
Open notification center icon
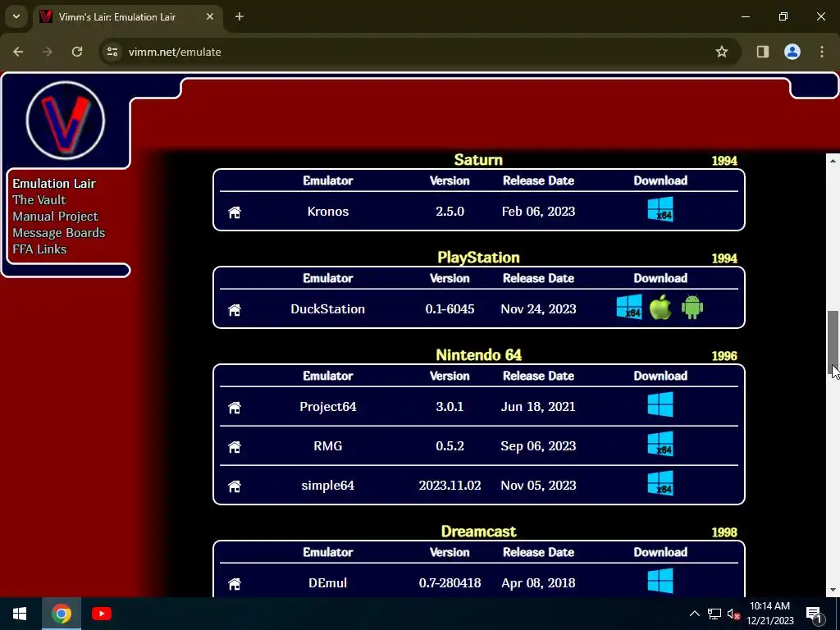(814, 614)
